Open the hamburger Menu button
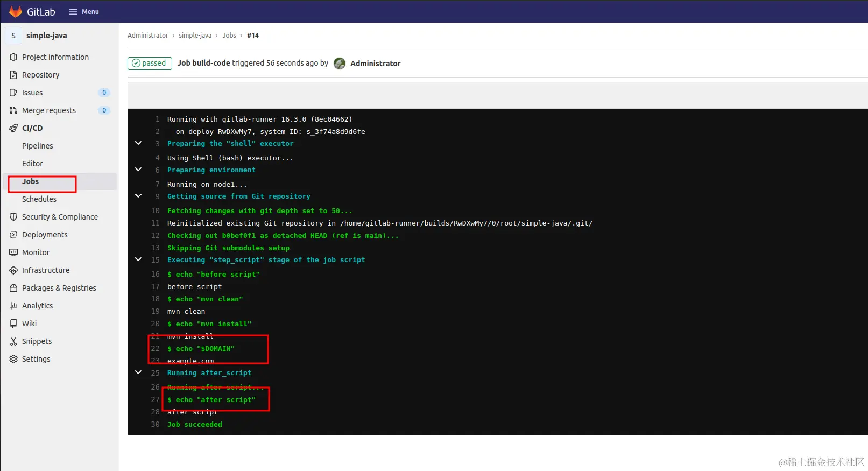The height and width of the screenshot is (471, 868). pos(84,11)
